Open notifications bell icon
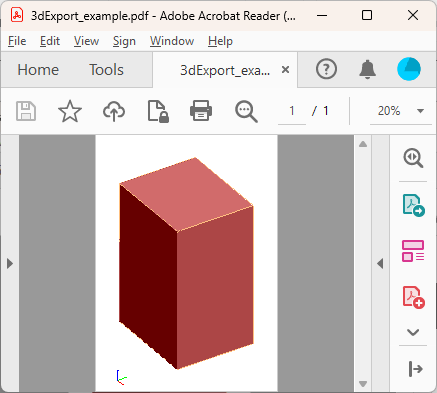Viewport: 437px width, 393px height. [x=367, y=69]
